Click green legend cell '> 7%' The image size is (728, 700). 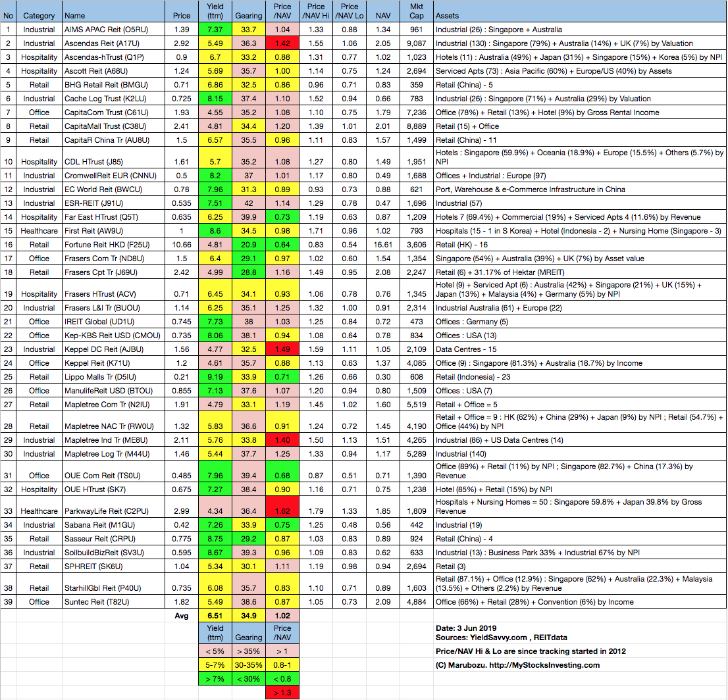215,679
